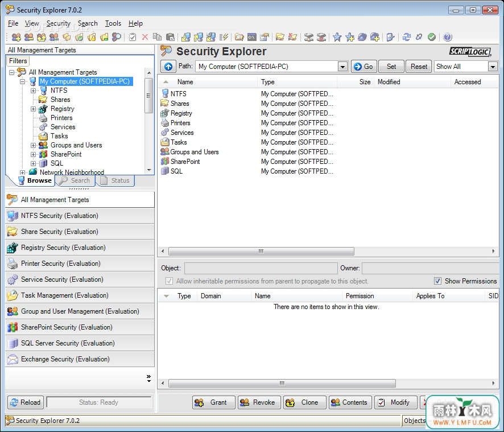Click the Clone permission toolbar icon with yellow arrows
The image size is (504, 432).
[x=42, y=38]
